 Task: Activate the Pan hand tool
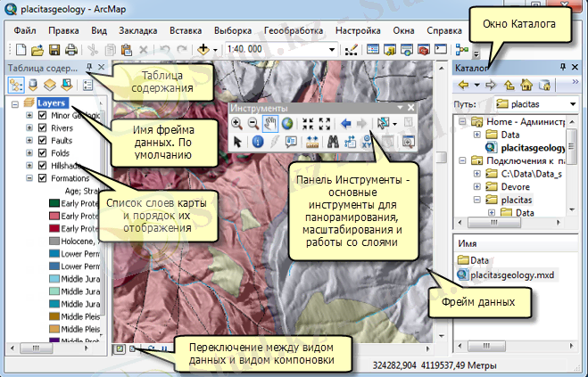point(270,123)
